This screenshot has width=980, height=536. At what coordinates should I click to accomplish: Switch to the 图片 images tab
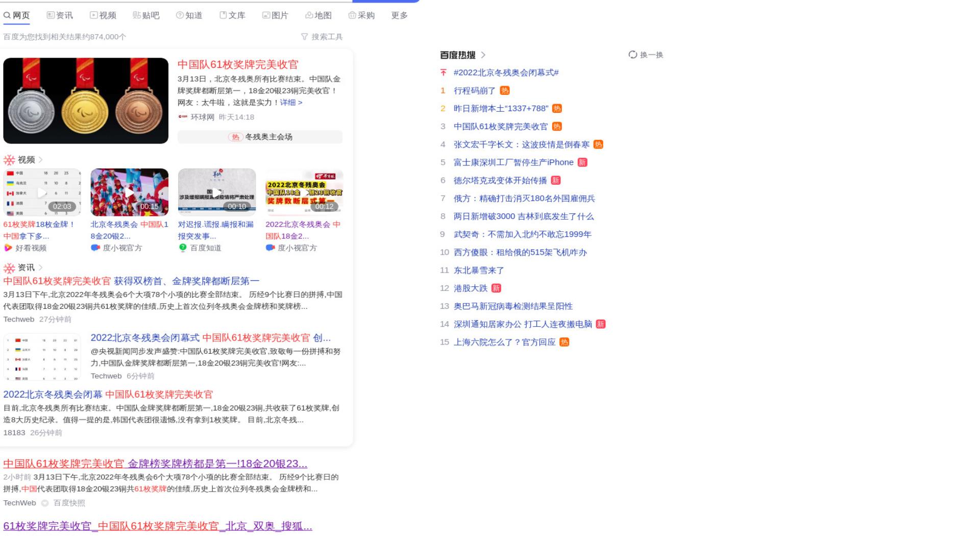click(x=275, y=15)
